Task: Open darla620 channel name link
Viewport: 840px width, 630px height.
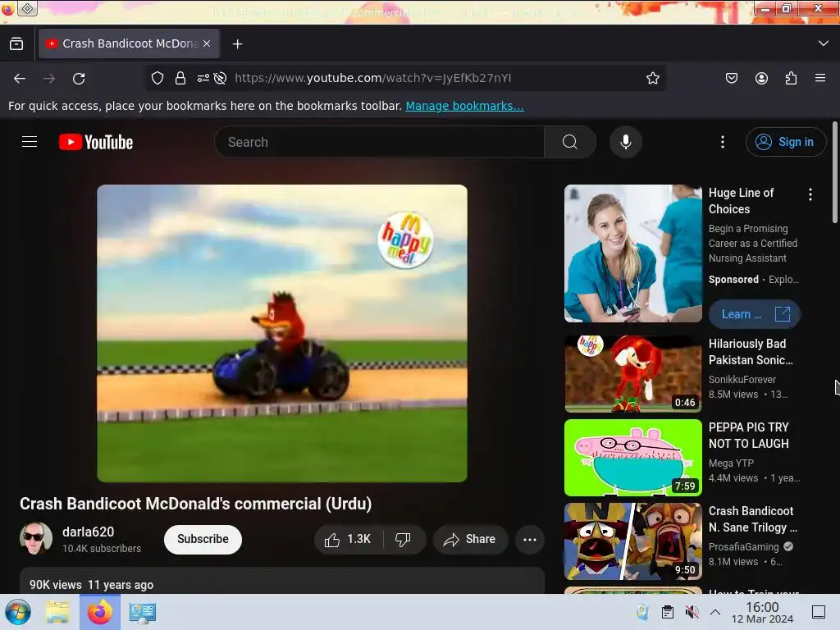Action: coord(88,532)
